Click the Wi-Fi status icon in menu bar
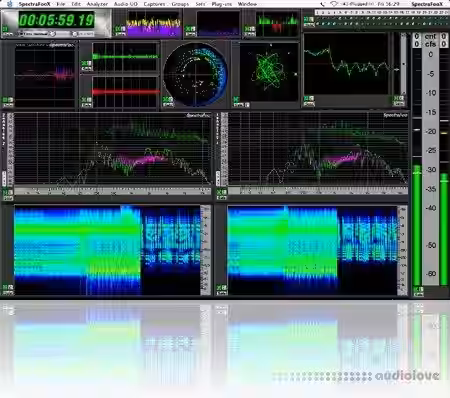Image resolution: width=450 pixels, height=398 pixels. click(x=334, y=4)
